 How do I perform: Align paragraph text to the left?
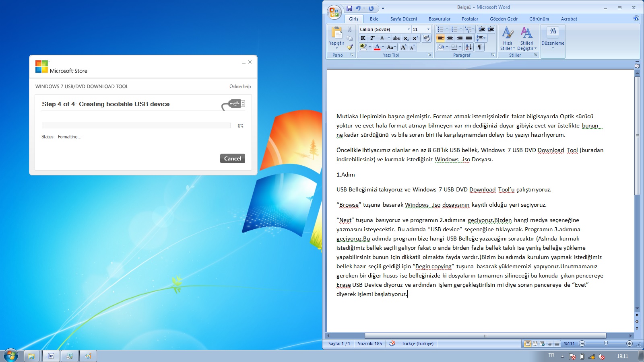[441, 38]
